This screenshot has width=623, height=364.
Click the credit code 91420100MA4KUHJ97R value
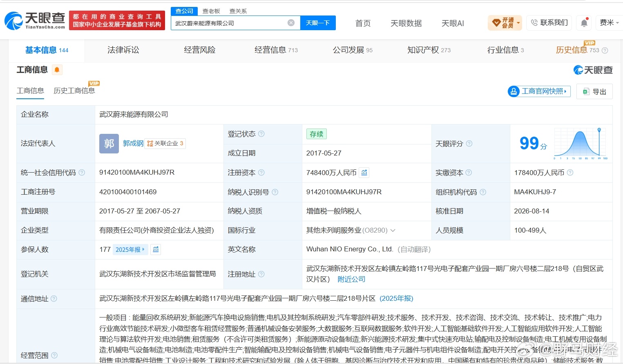pyautogui.click(x=137, y=173)
